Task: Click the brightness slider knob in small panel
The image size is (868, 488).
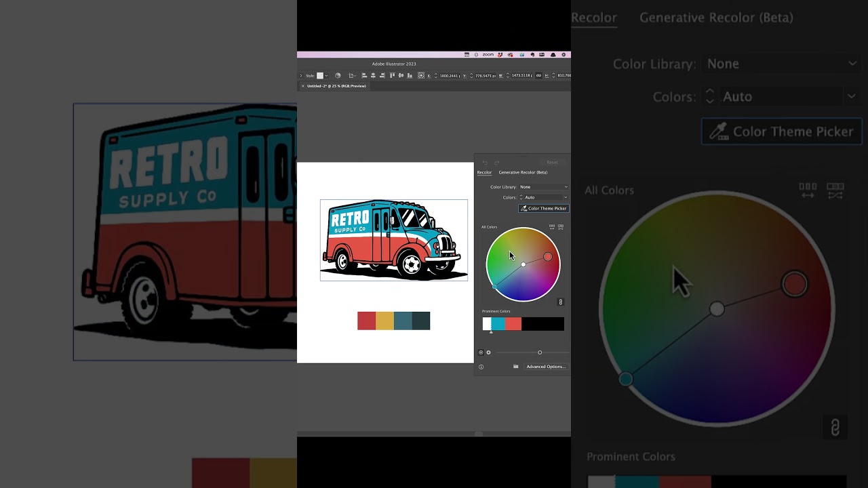Action: [x=540, y=352]
